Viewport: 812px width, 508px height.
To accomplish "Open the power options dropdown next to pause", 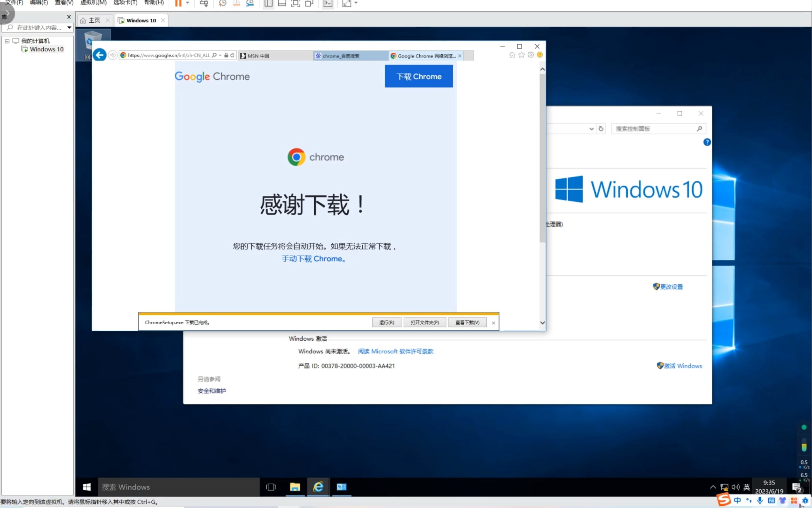I will 187,3.
